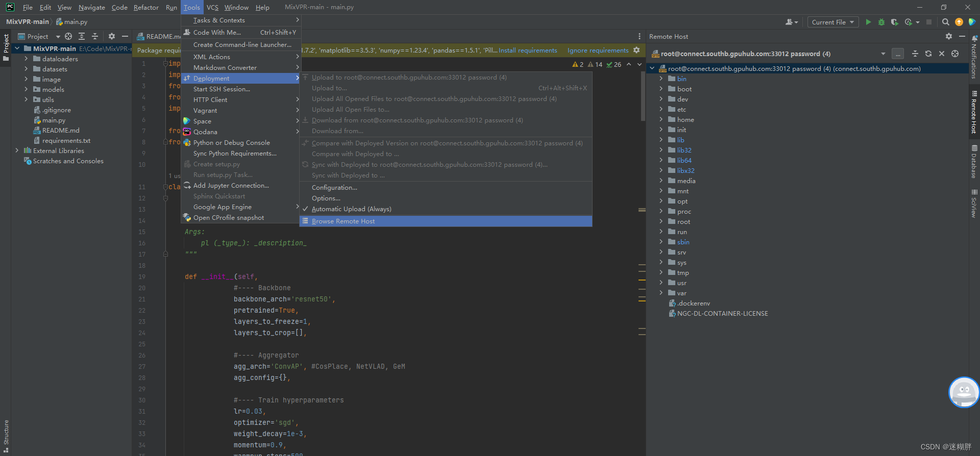Expand the models folder in Project tree

point(27,89)
